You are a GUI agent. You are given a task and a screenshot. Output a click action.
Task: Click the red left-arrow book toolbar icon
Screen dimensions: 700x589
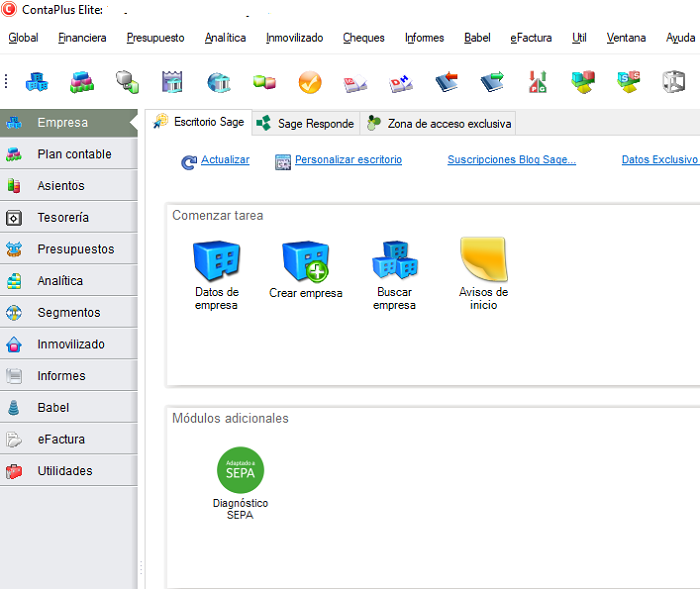(x=446, y=82)
